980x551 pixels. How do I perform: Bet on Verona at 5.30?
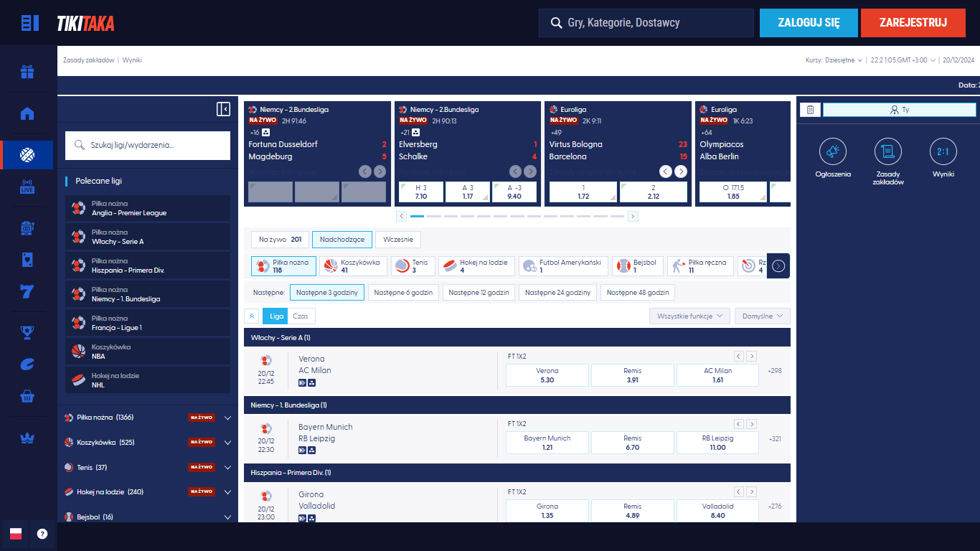pos(547,375)
